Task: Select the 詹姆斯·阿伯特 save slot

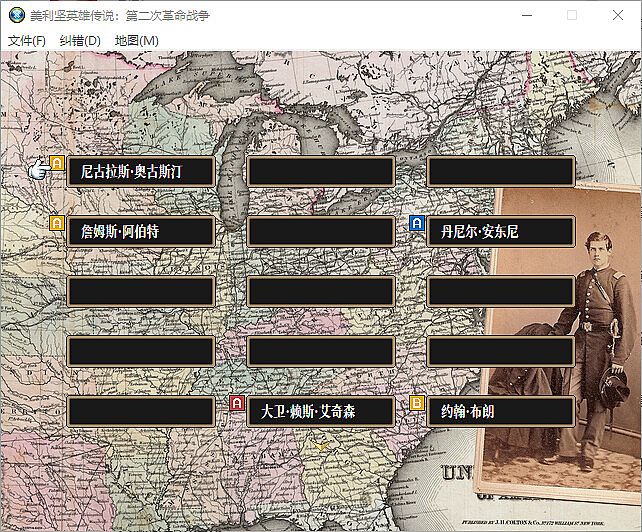Action: pos(141,231)
